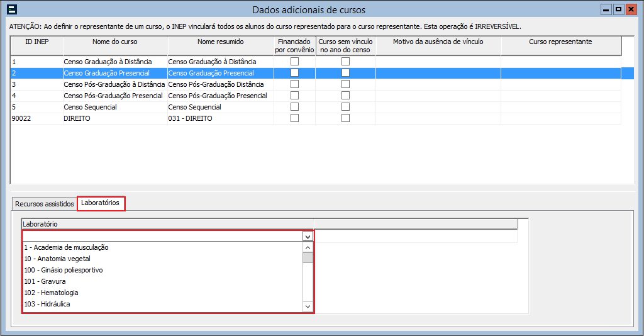Switch to the Laboratórios tab

(x=100, y=203)
